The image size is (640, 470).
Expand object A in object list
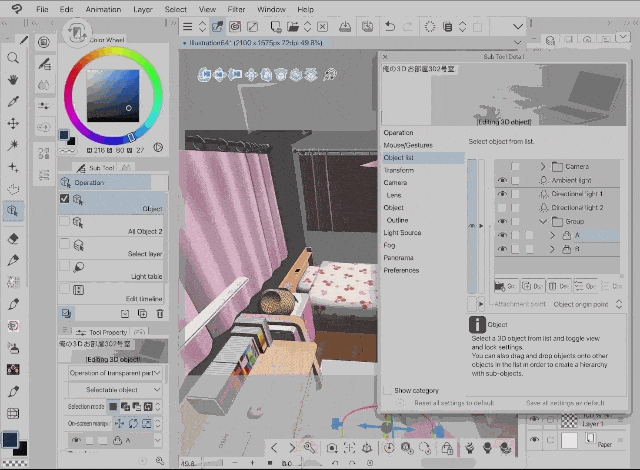point(552,235)
